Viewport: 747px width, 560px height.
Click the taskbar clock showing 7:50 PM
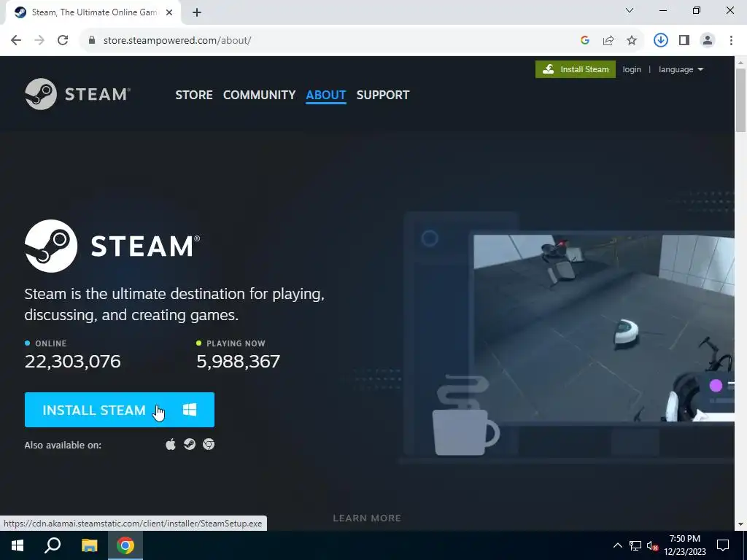click(x=685, y=545)
